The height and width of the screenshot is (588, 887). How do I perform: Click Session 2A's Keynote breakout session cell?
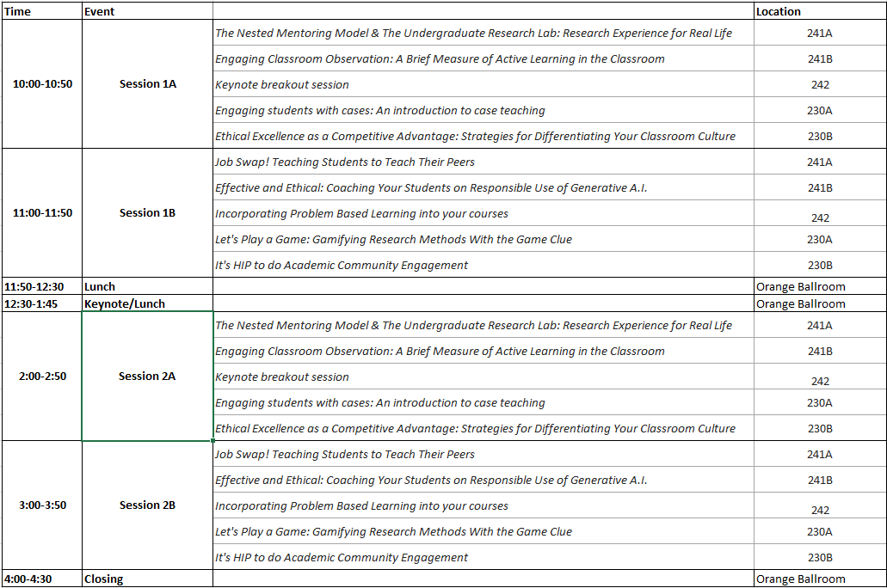coord(484,377)
